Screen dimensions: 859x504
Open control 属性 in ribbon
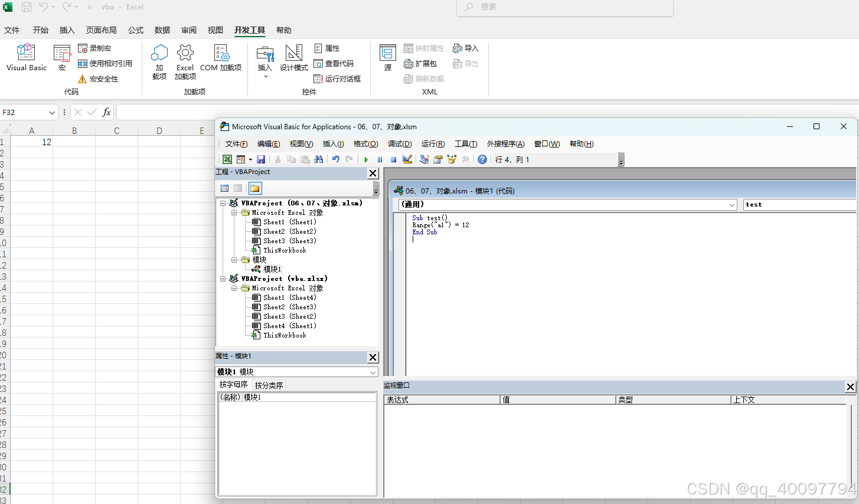(327, 48)
